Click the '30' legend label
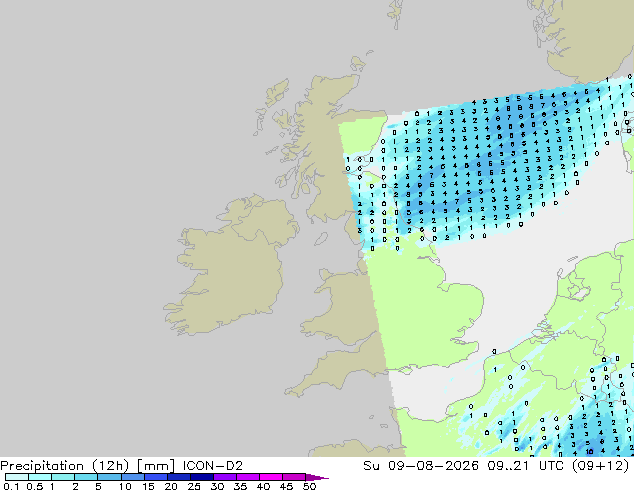Screen dimensions: 634x490 [217, 486]
